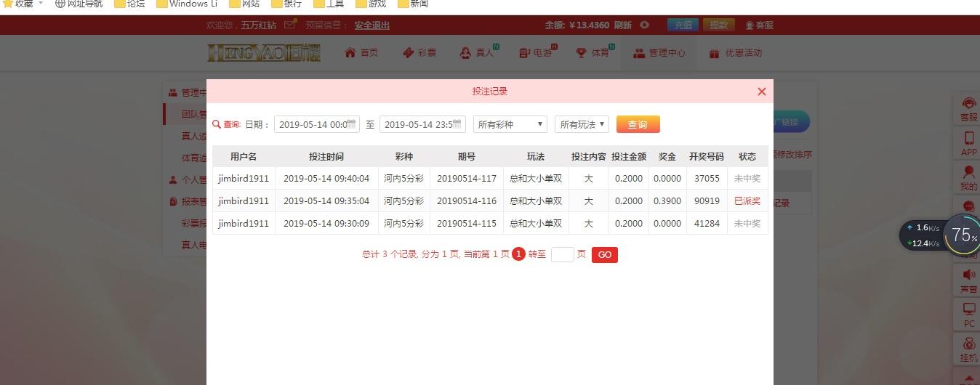This screenshot has width=980, height=385.
Task: Click the page number jump field
Action: point(562,254)
